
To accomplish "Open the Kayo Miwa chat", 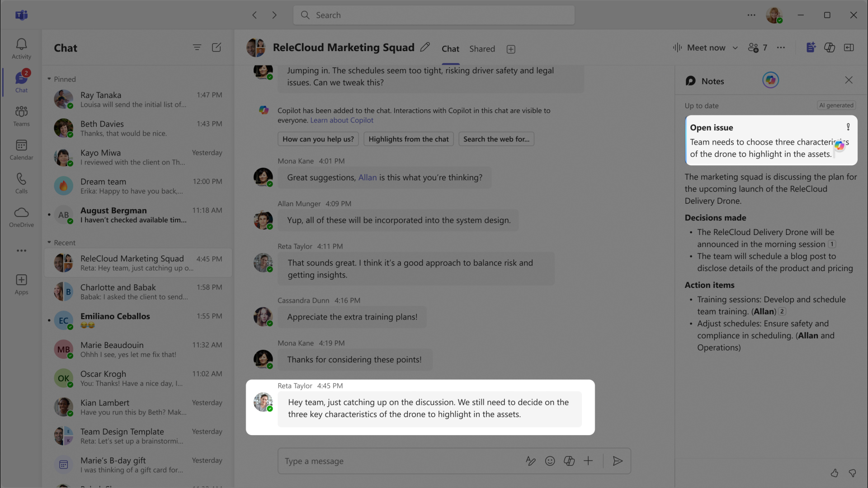I will click(x=138, y=157).
